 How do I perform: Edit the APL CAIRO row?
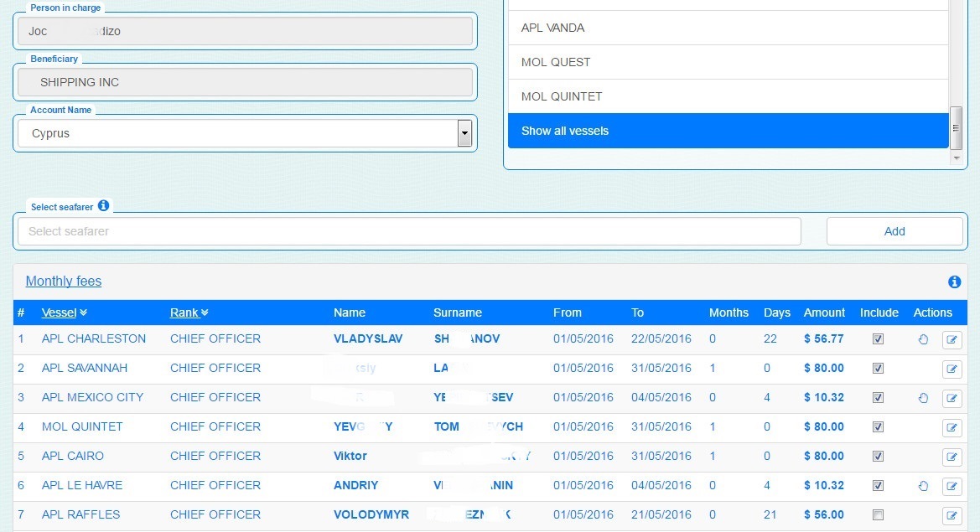click(x=951, y=457)
